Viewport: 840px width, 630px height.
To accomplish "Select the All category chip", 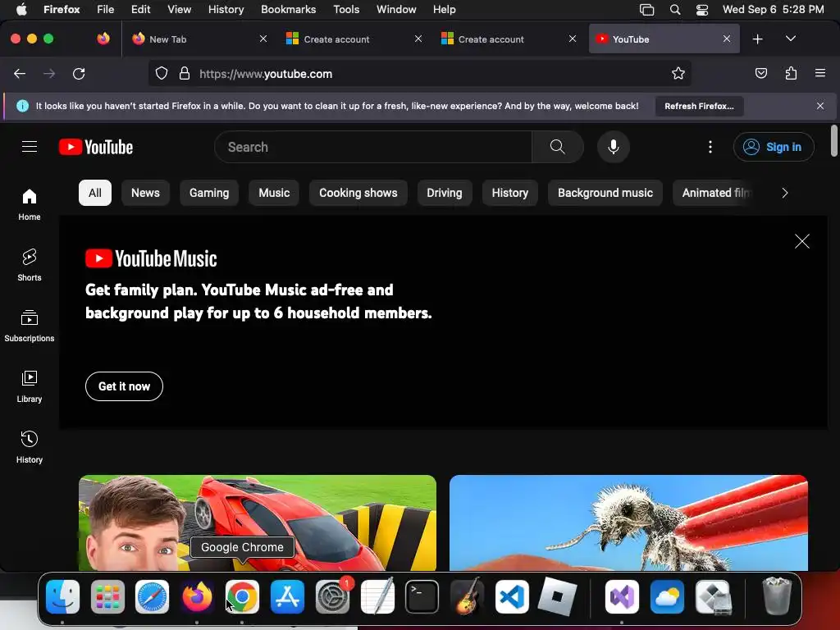I will coord(95,193).
